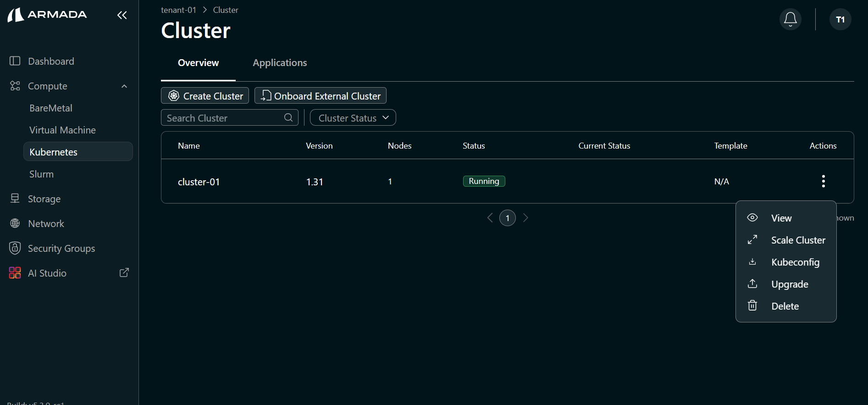This screenshot has width=868, height=405.
Task: Click the Nodes column header
Action: [399, 146]
